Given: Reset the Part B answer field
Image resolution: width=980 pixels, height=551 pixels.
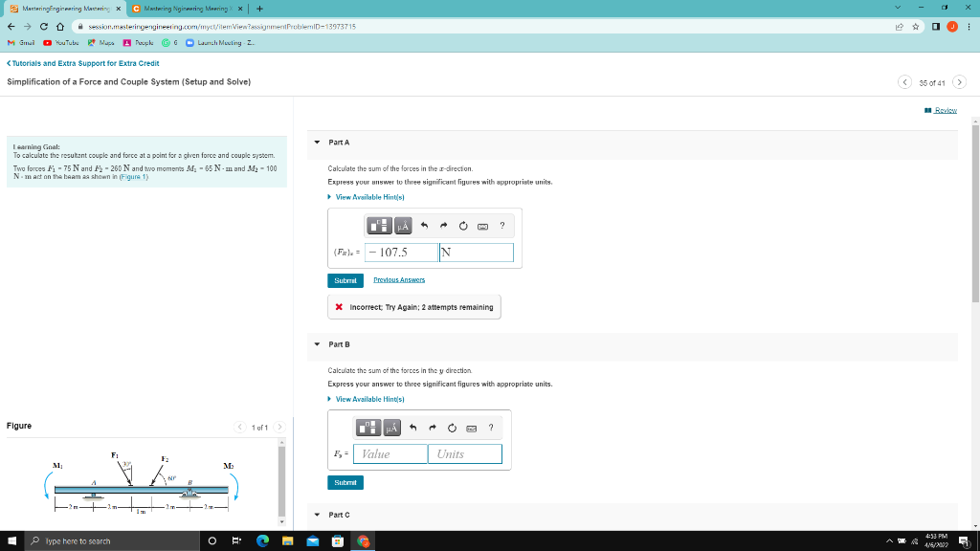Looking at the screenshot, I should (x=452, y=428).
